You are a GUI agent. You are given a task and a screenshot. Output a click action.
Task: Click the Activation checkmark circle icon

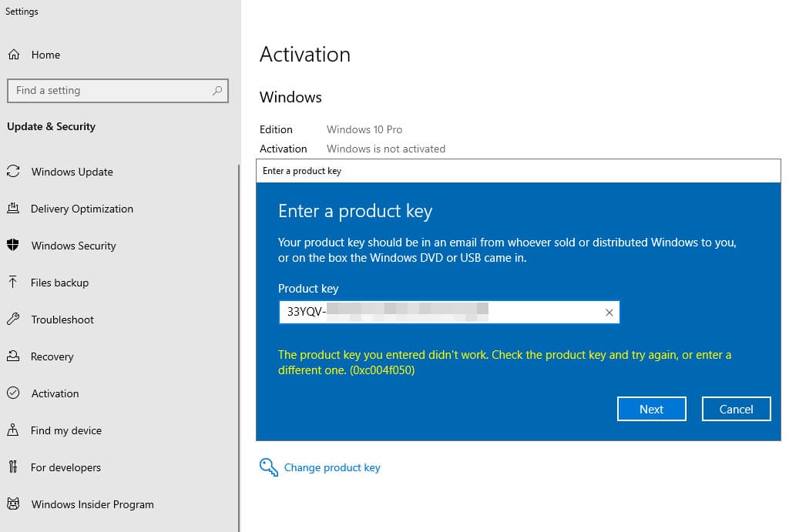pyautogui.click(x=13, y=393)
